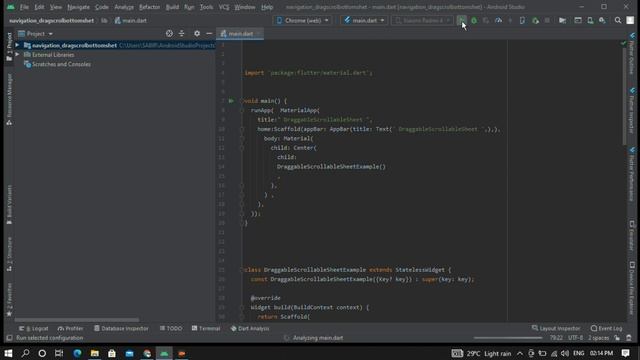Click the Select Opened File target icon
This screenshot has width=640, height=360.
coord(169,34)
